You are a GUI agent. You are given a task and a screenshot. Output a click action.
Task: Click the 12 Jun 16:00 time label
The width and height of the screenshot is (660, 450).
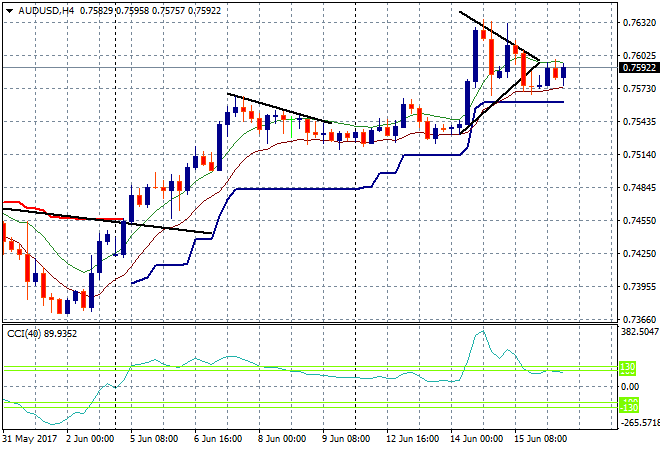pyautogui.click(x=412, y=439)
